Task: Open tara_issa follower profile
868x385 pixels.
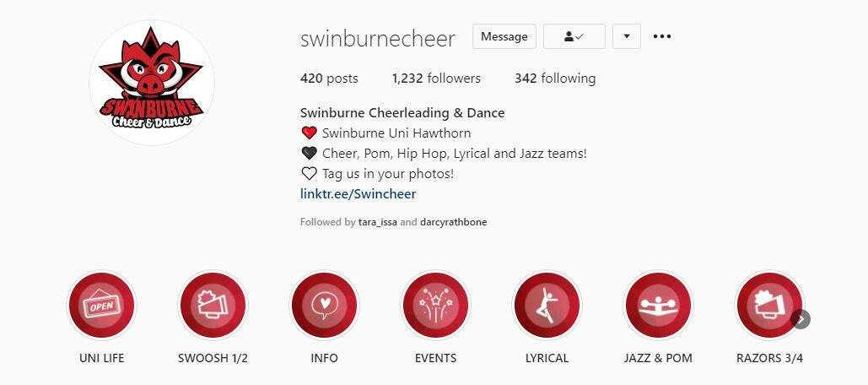Action: tap(378, 222)
